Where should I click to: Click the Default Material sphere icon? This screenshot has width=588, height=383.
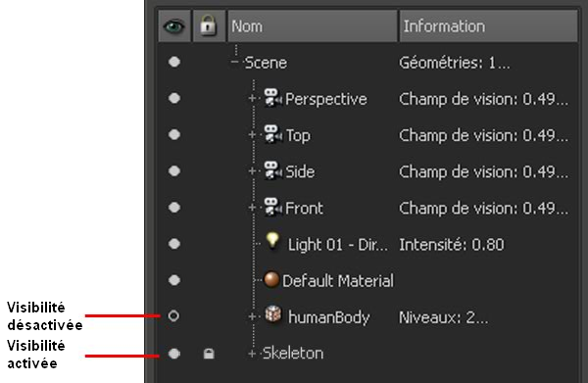click(271, 279)
